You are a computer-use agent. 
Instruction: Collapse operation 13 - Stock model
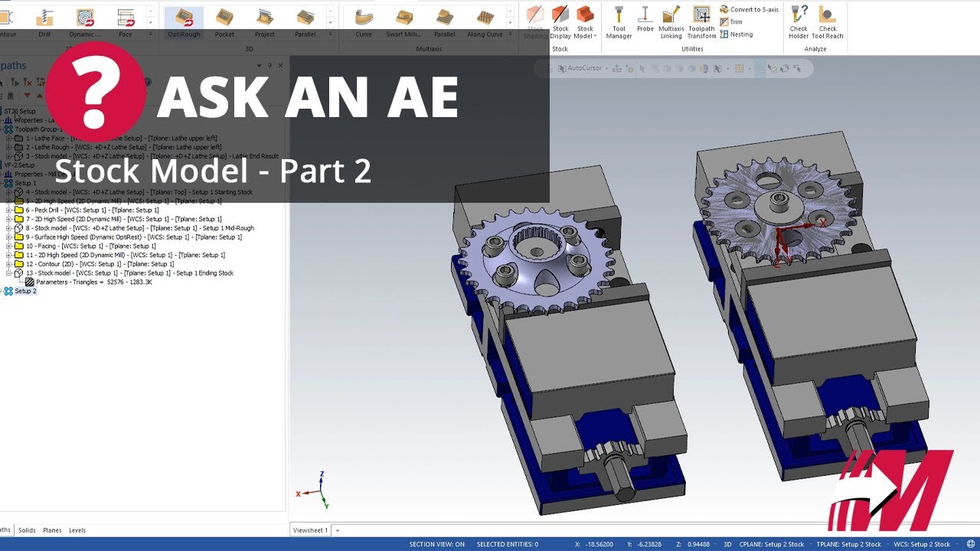[x=9, y=273]
